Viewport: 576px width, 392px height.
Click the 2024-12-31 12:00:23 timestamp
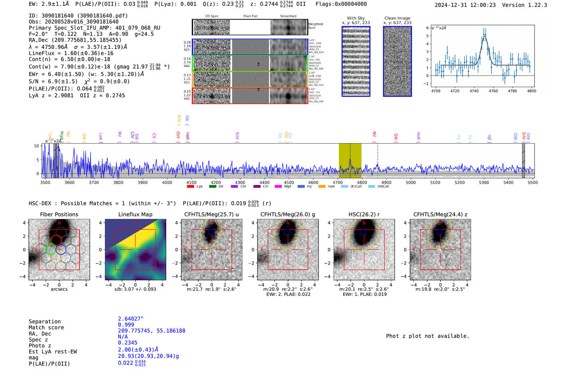465,5
